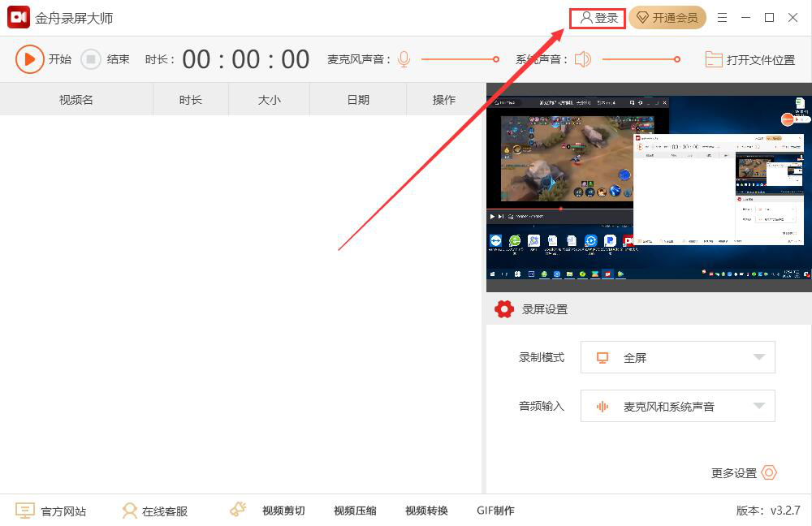The width and height of the screenshot is (812, 526).
Task: Adjust the system sound volume slider handle
Action: point(677,59)
